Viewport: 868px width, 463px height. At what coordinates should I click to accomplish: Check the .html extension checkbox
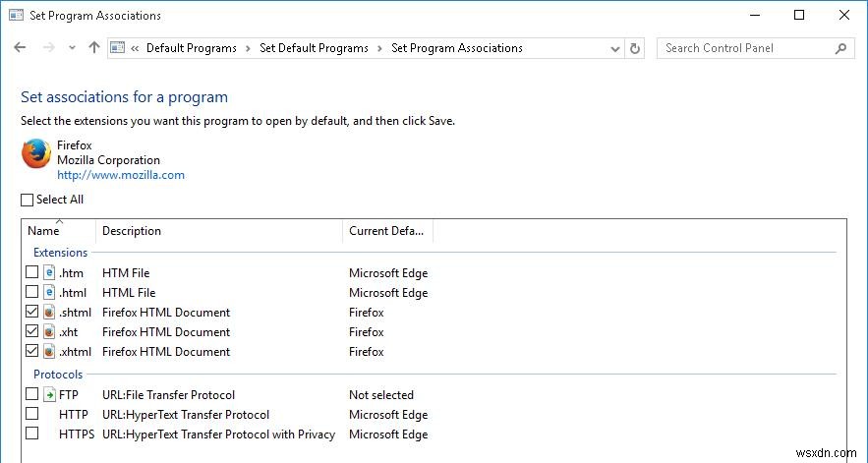tap(32, 291)
